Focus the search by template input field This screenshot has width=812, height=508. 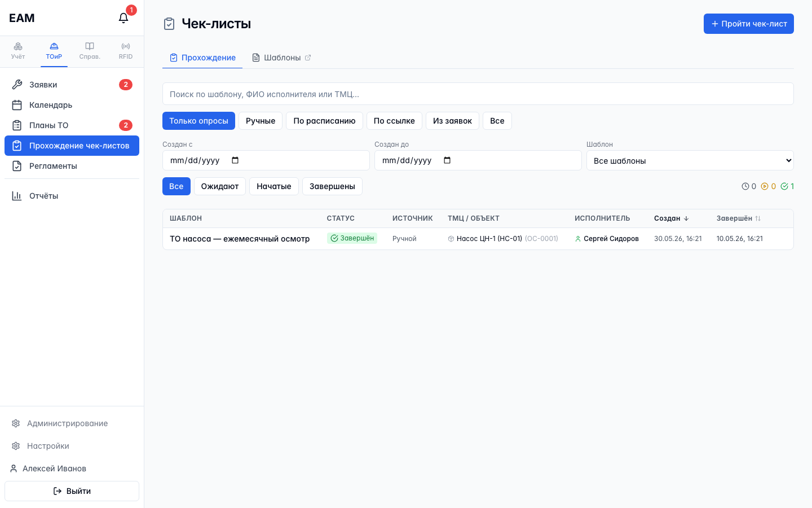pyautogui.click(x=478, y=94)
